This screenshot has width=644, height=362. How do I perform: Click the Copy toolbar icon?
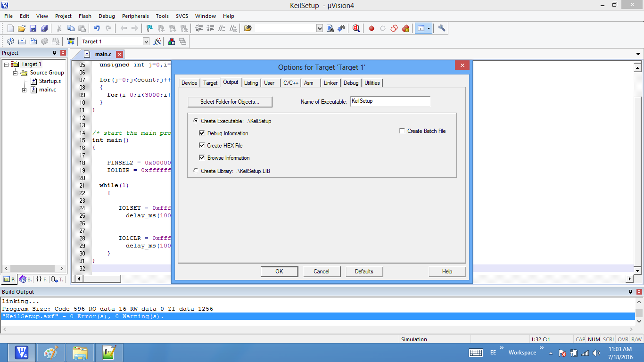point(71,28)
